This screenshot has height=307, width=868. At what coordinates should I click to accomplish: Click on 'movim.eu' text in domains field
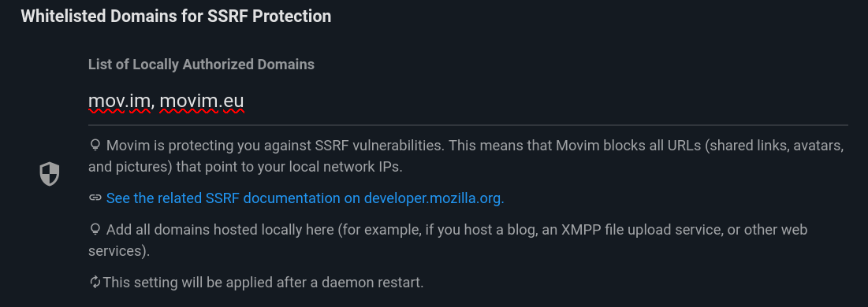(x=202, y=102)
